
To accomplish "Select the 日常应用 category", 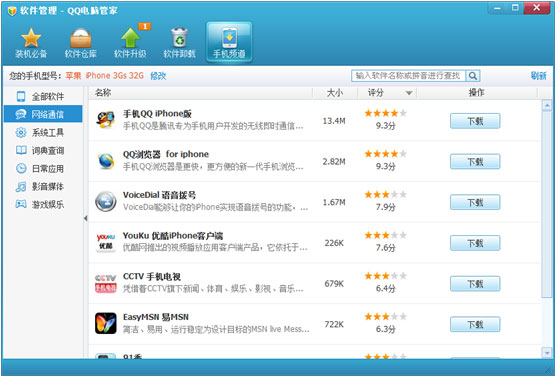I will coord(43,168).
